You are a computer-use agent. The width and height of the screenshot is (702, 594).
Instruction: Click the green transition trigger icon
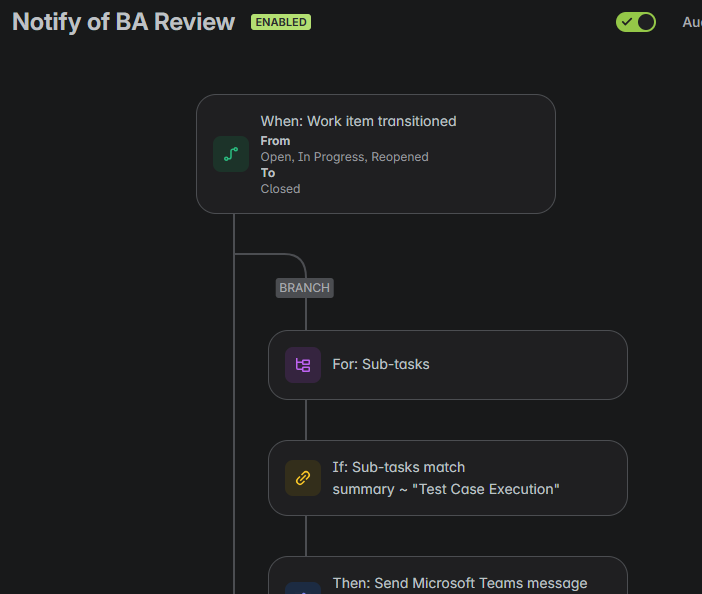pyautogui.click(x=231, y=154)
